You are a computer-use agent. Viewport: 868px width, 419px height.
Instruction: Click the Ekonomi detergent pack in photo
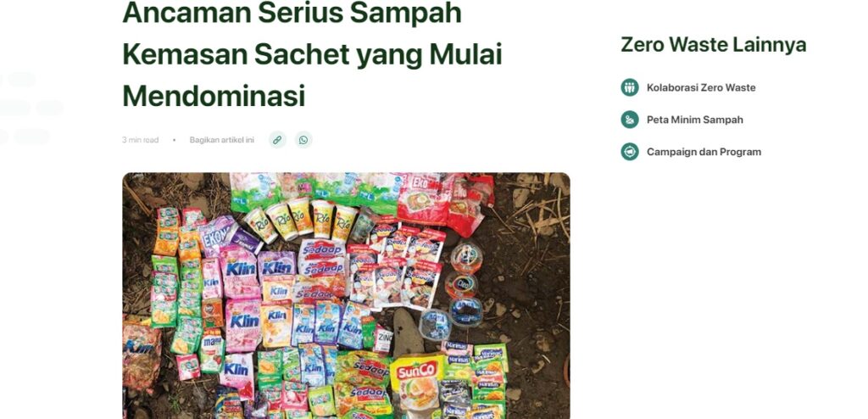coord(217,234)
